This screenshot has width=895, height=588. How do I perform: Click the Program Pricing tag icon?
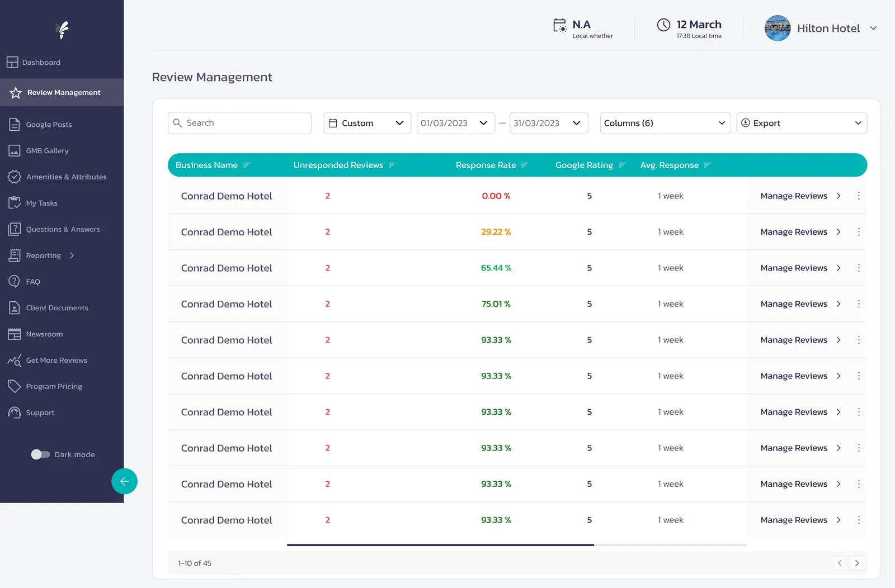pos(15,386)
